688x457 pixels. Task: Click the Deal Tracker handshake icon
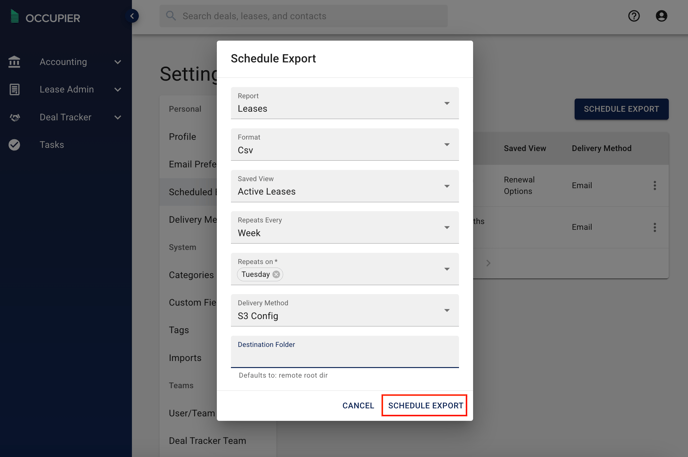14,117
